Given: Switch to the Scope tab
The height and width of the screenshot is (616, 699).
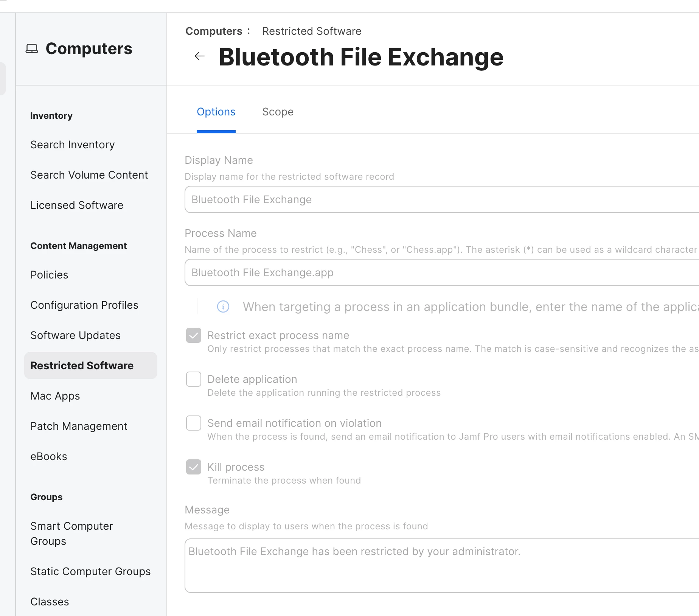Looking at the screenshot, I should click(x=278, y=112).
